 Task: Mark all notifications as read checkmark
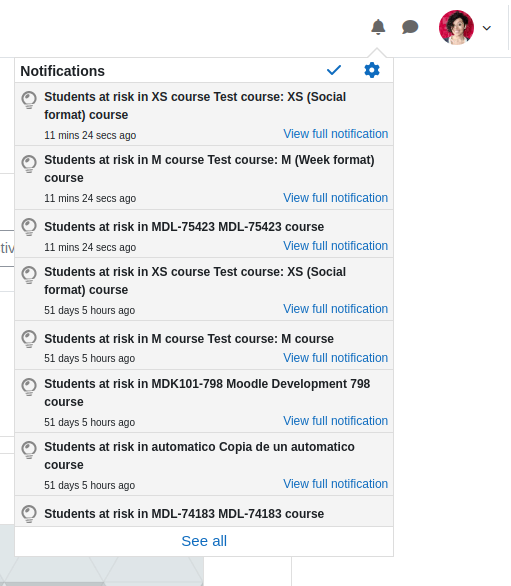tap(334, 70)
